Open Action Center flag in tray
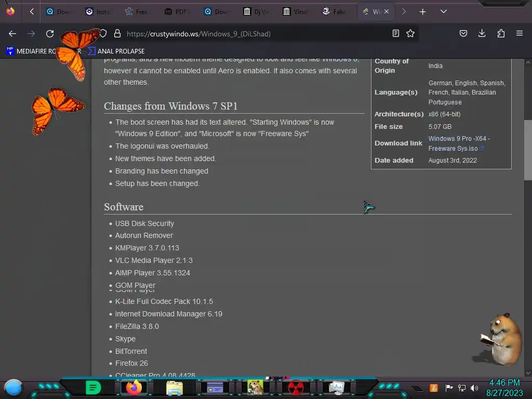The width and height of the screenshot is (532, 399). (449, 388)
